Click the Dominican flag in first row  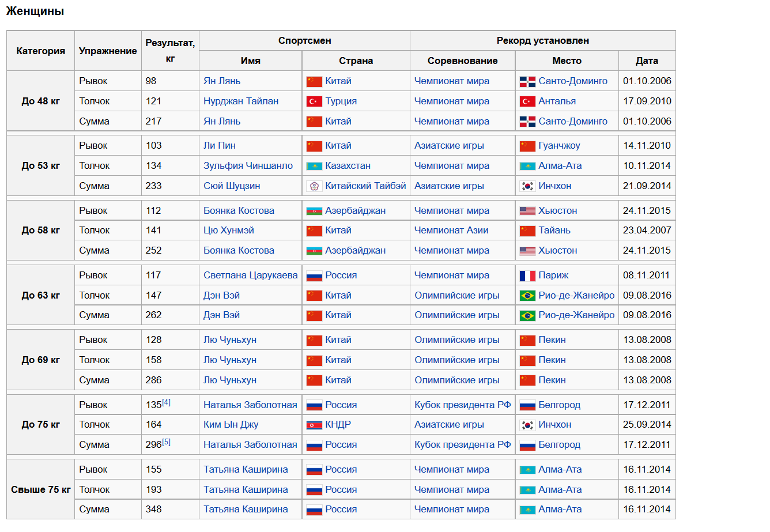pyautogui.click(x=527, y=81)
